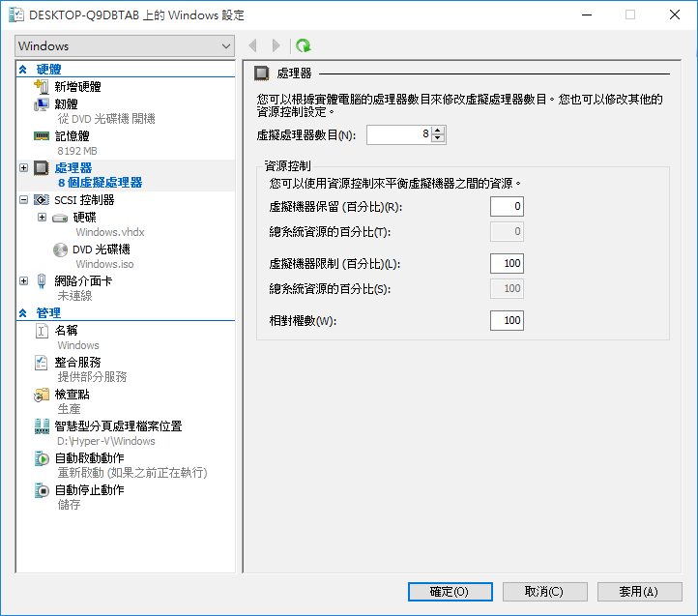The image size is (698, 616).
Task: Open the 網路介面卡 network adapter settings
Action: (x=84, y=280)
